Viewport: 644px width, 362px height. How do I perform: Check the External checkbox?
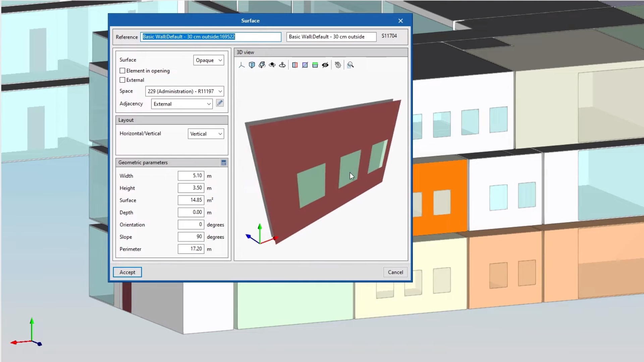coord(122,80)
